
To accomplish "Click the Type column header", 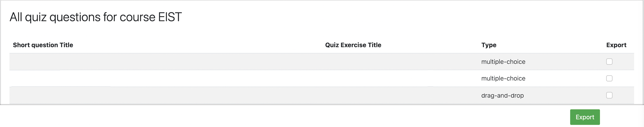I will tap(489, 45).
